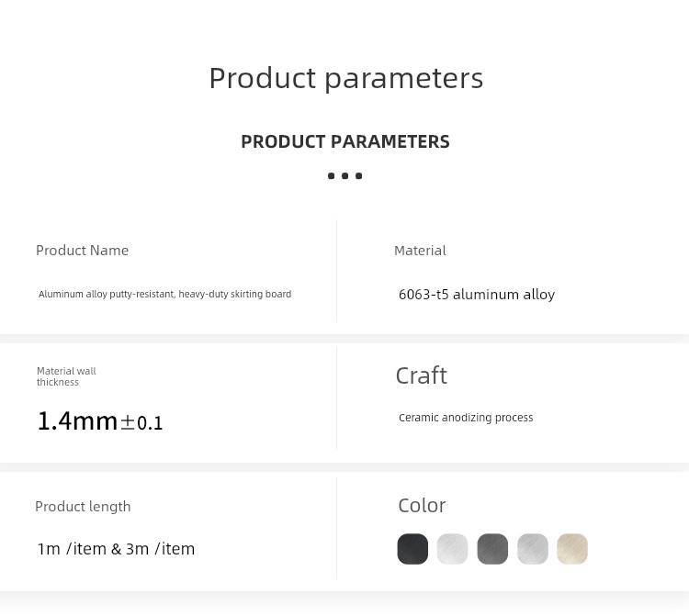Image resolution: width=689 pixels, height=616 pixels.
Task: Click the middle dot under the subtitle
Action: [x=344, y=175]
